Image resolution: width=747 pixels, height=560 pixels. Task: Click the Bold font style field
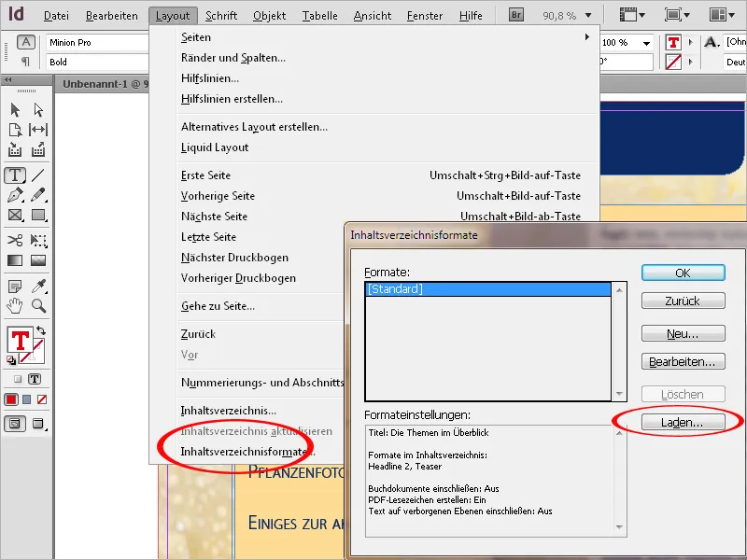click(x=98, y=62)
